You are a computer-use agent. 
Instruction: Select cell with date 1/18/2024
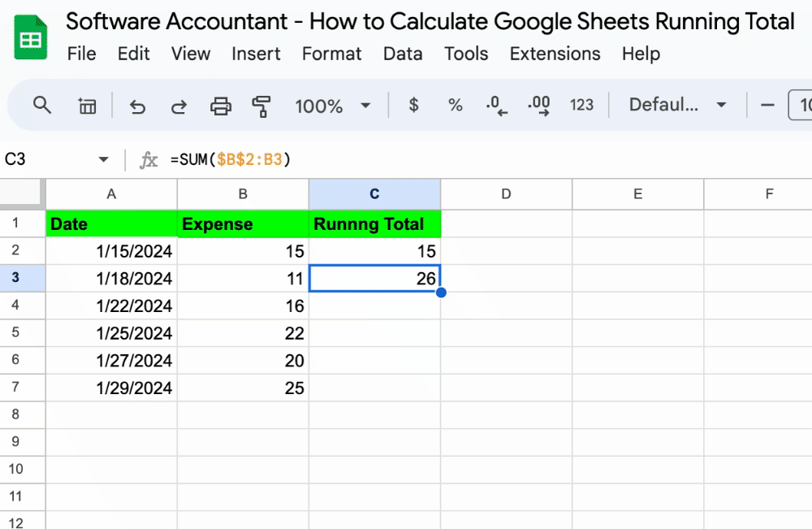[x=111, y=279]
